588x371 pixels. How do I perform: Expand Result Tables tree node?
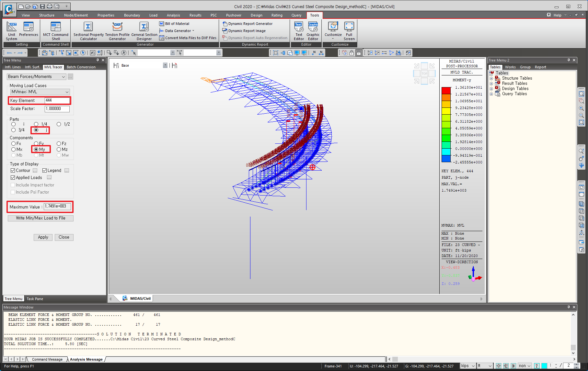pos(491,84)
